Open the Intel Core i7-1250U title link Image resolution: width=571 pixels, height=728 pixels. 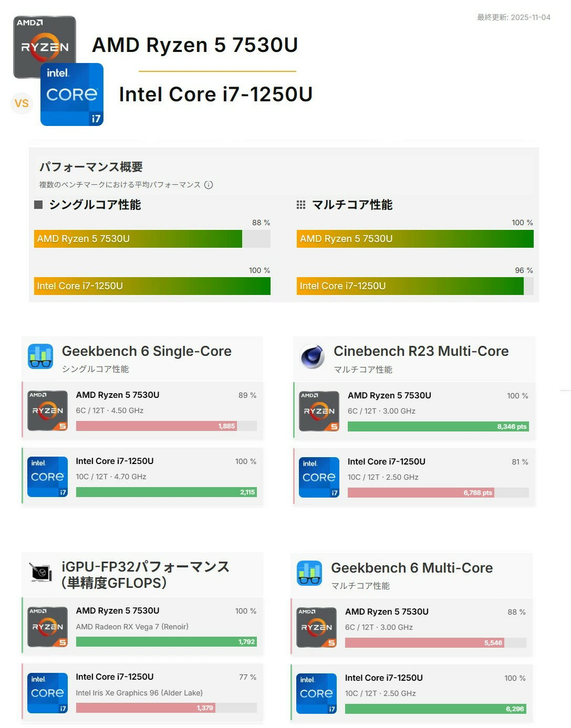[x=215, y=94]
